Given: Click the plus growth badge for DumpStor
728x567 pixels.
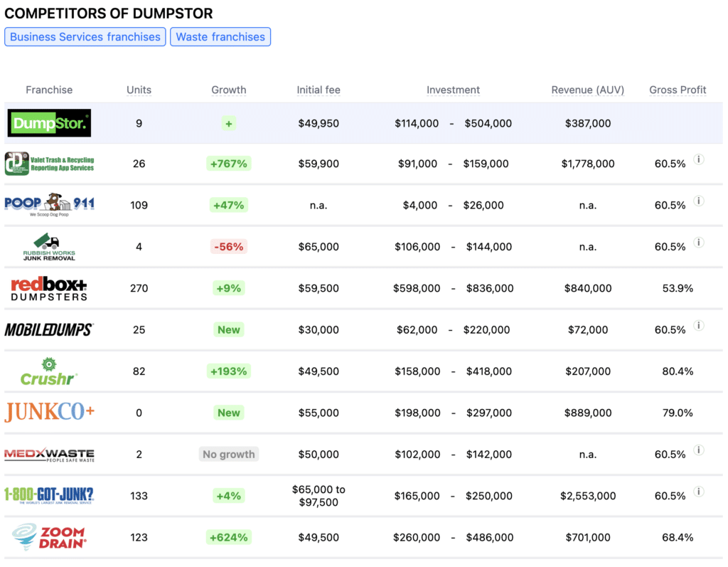Looking at the screenshot, I should pyautogui.click(x=229, y=123).
